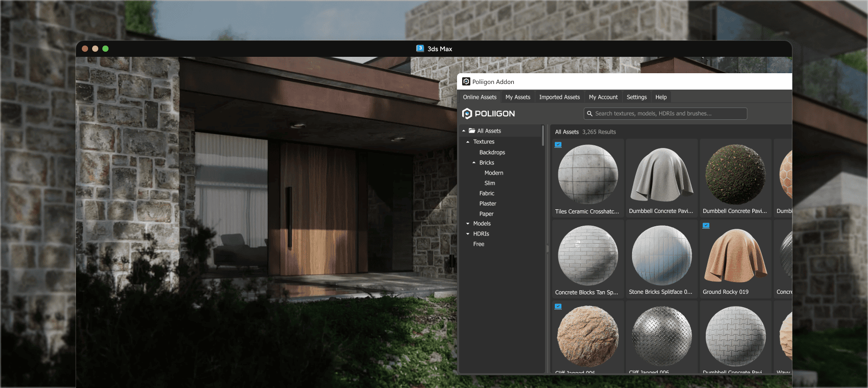Collapse the All Assets tree node
This screenshot has height=388, width=868.
464,131
